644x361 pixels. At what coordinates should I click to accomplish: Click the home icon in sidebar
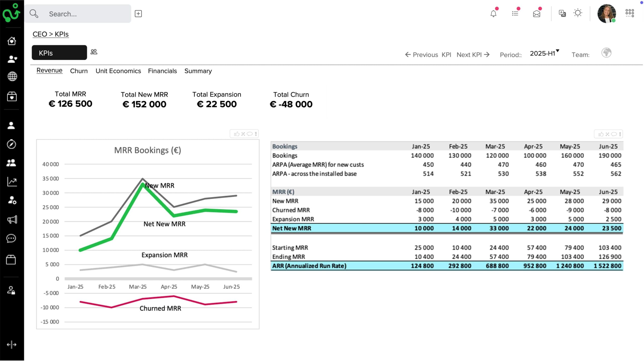click(x=12, y=41)
